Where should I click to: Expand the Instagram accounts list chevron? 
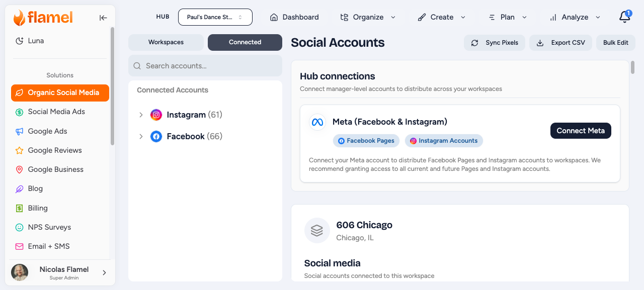(141, 115)
